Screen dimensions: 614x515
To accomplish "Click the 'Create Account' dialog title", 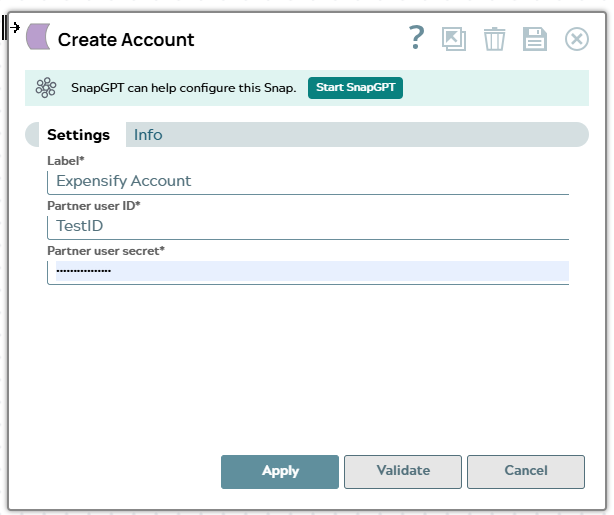I will pyautogui.click(x=126, y=40).
